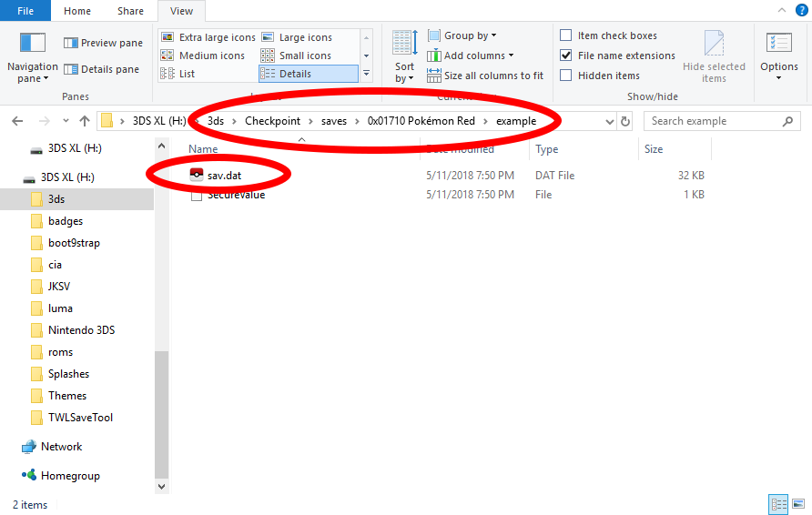Click the Up one level arrow
Screen dimensions: 812x515
85,121
